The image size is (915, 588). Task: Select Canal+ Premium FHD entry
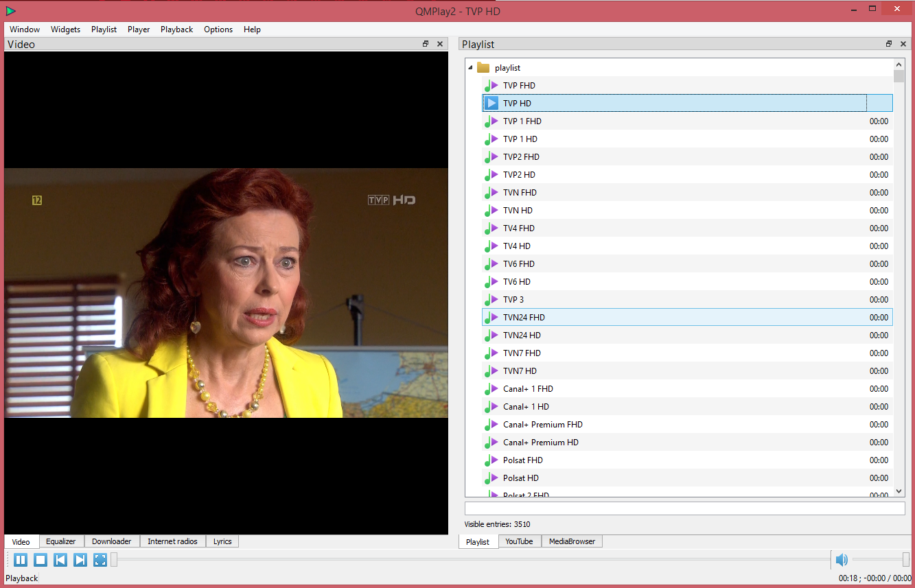688,424
